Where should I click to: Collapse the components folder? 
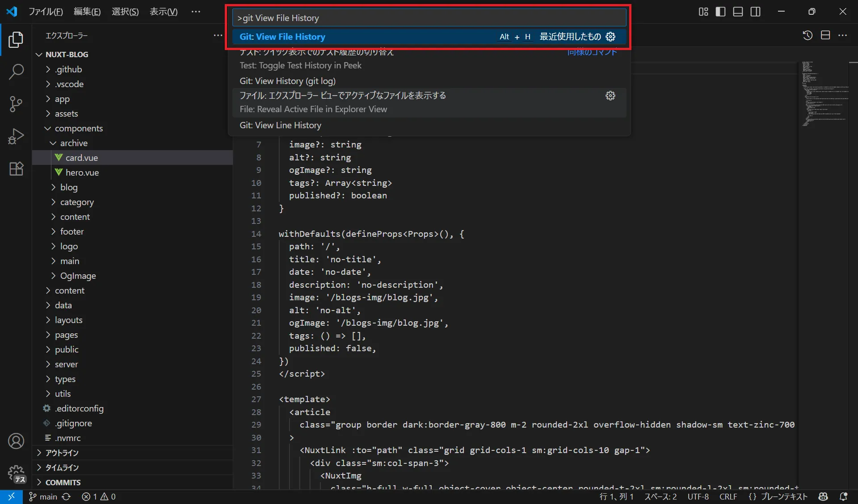click(132, 128)
